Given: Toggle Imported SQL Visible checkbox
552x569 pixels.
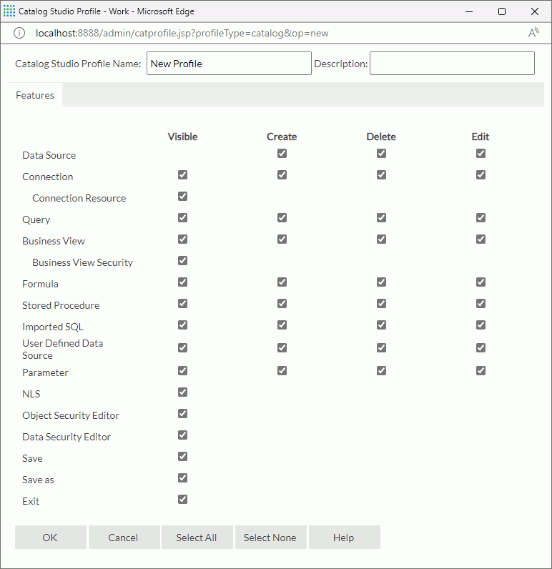Looking at the screenshot, I should click(x=183, y=325).
